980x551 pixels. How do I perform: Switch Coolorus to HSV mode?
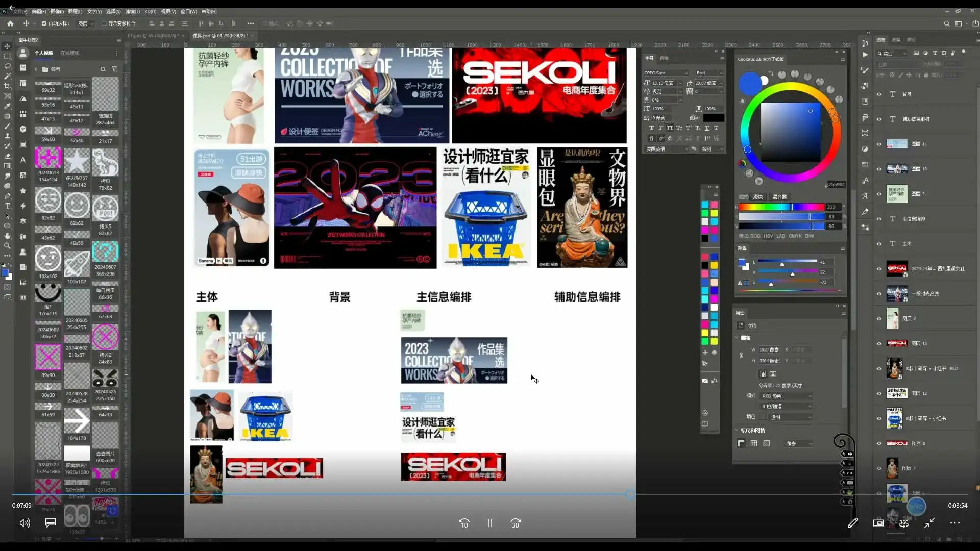[769, 236]
